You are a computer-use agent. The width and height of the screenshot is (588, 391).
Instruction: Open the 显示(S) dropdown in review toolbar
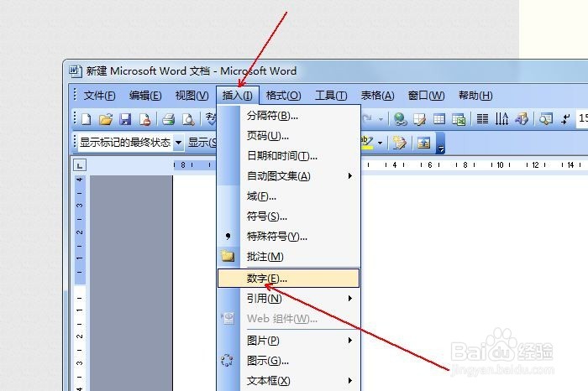[202, 143]
